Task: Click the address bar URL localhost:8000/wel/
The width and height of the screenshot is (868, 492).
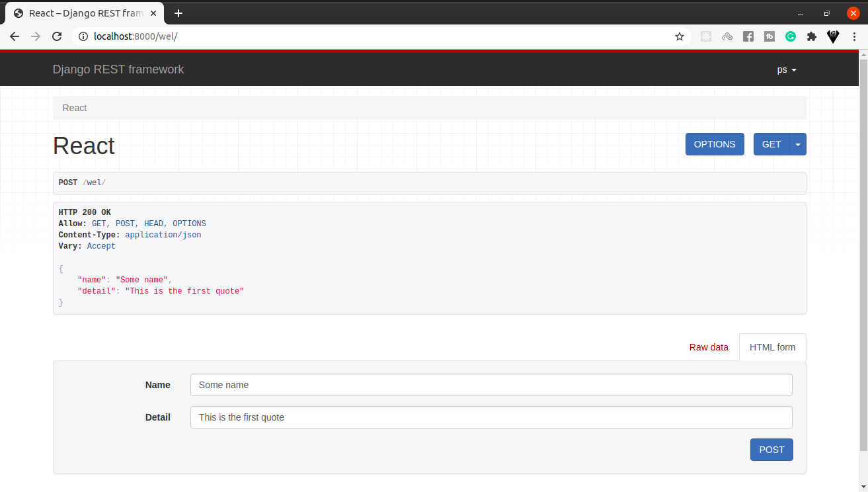Action: (136, 36)
